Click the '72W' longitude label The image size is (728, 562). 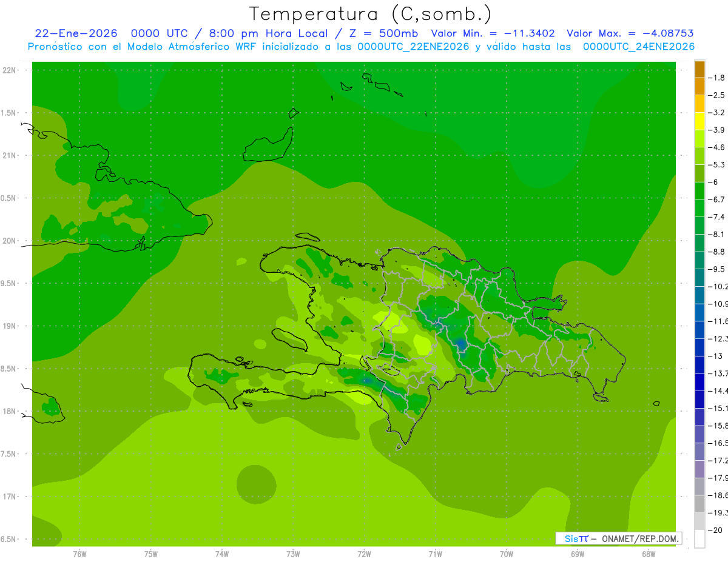click(x=364, y=554)
